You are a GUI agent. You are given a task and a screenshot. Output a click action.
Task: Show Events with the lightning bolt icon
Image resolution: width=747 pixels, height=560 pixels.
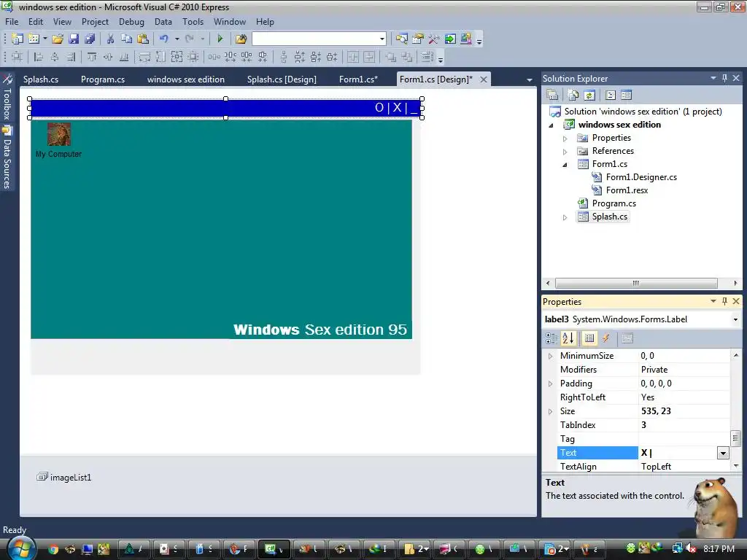605,338
